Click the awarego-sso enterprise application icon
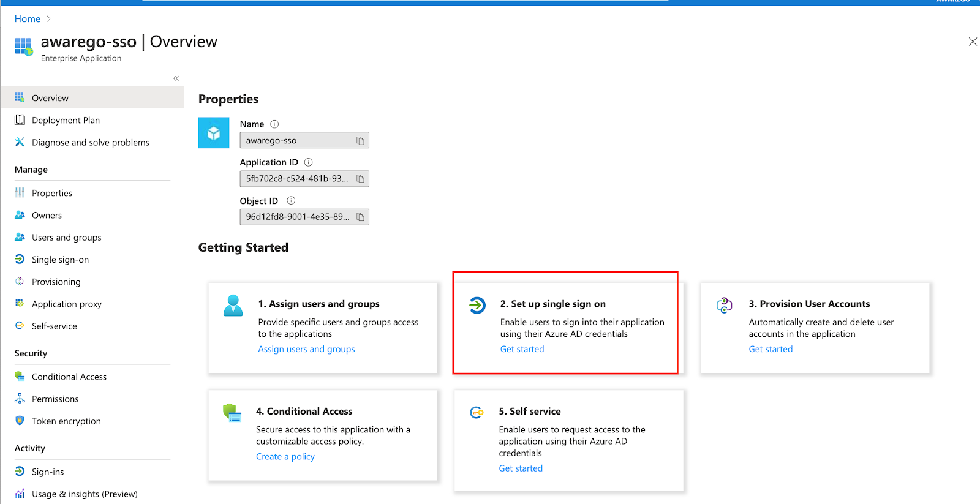The height and width of the screenshot is (504, 980). click(x=23, y=47)
